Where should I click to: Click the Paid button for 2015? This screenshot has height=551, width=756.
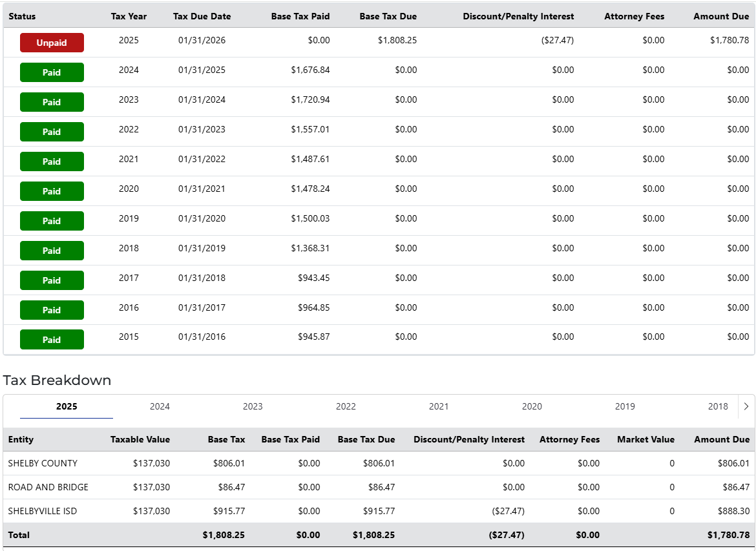(52, 340)
